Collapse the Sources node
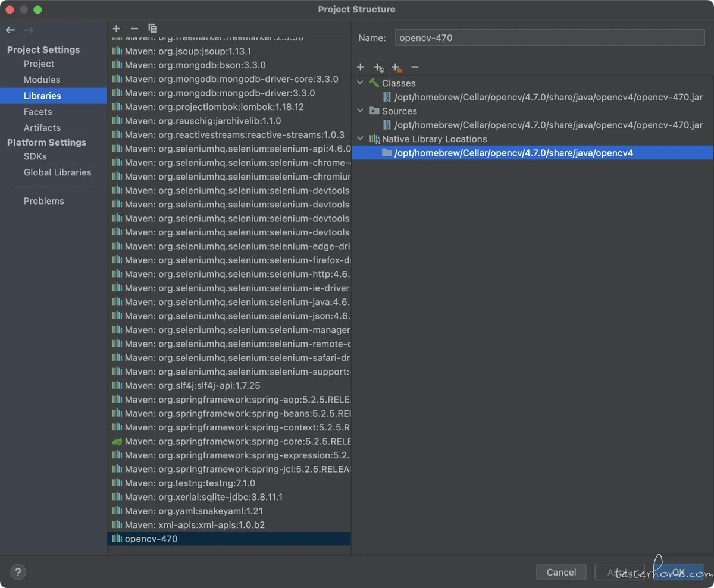 click(x=360, y=111)
